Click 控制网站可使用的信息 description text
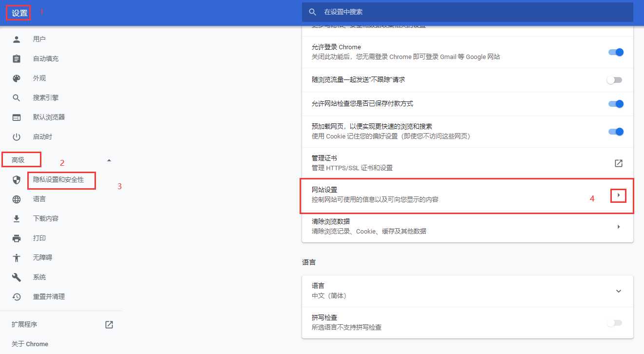The image size is (644, 354). tap(375, 199)
